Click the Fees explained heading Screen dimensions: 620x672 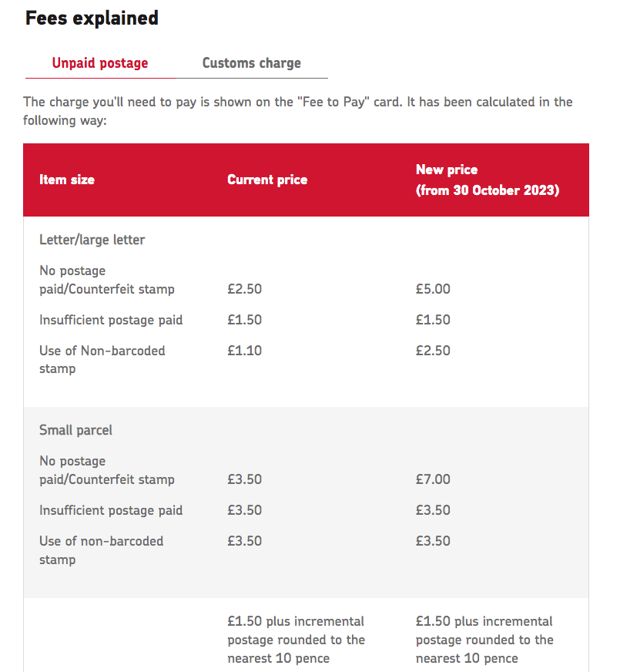(92, 18)
